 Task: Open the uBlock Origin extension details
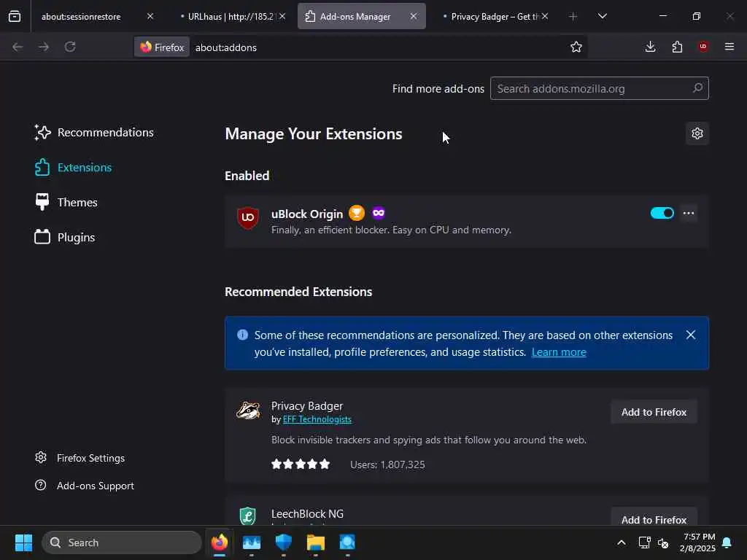[307, 214]
